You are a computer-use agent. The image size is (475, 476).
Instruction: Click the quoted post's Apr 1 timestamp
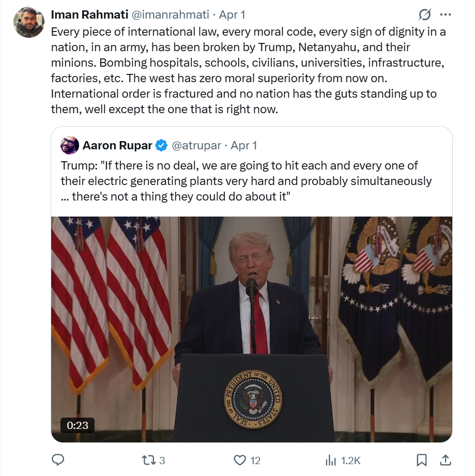(x=244, y=145)
